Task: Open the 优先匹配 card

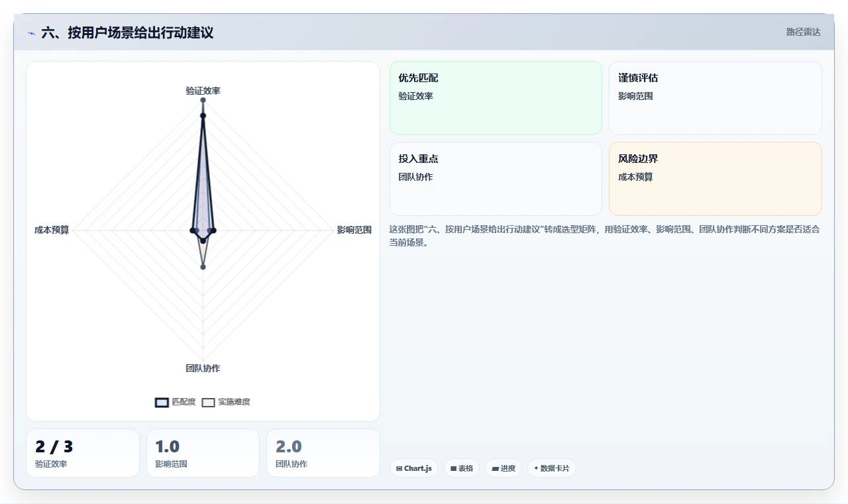Action: pyautogui.click(x=496, y=98)
